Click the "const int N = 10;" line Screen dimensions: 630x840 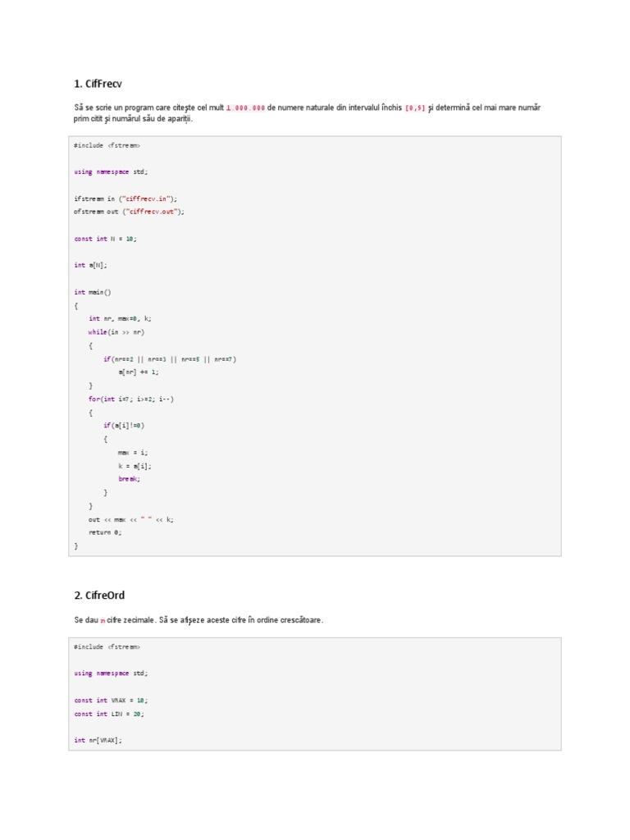tap(104, 239)
